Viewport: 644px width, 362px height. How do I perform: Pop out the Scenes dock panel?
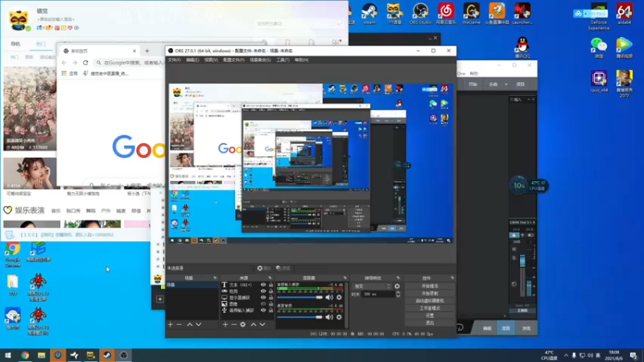point(215,278)
